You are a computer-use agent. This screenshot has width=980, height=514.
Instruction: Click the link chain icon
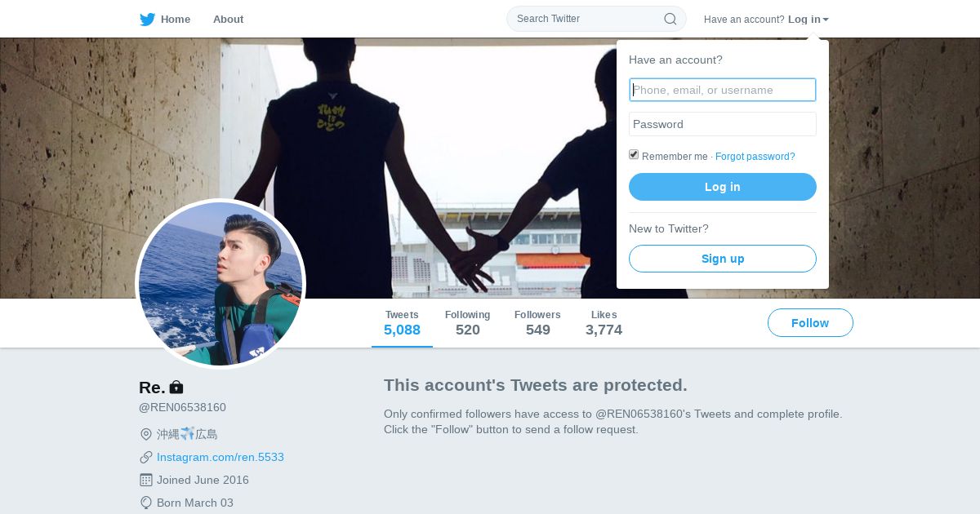click(x=146, y=457)
